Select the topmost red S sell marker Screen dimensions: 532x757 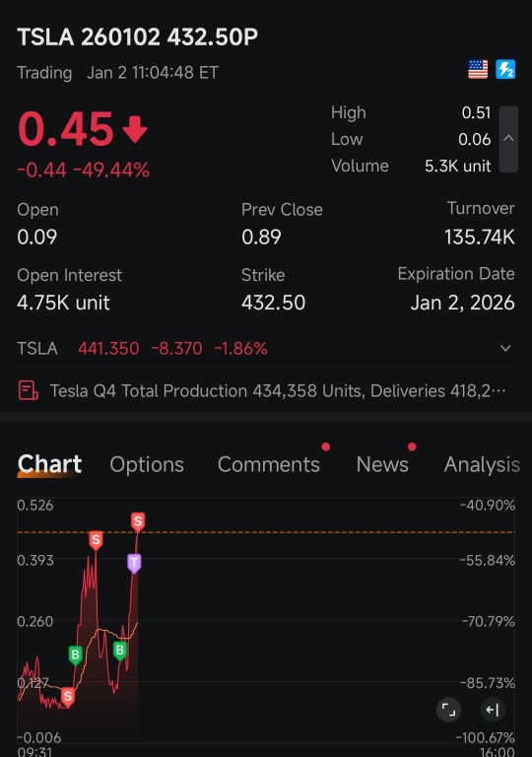(138, 521)
